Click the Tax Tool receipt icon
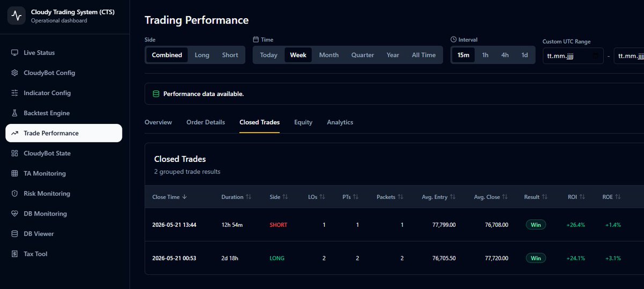This screenshot has width=644, height=289. tap(14, 254)
